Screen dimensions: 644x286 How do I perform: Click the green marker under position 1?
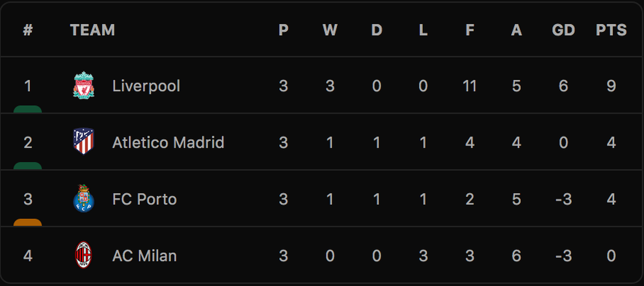click(x=27, y=109)
